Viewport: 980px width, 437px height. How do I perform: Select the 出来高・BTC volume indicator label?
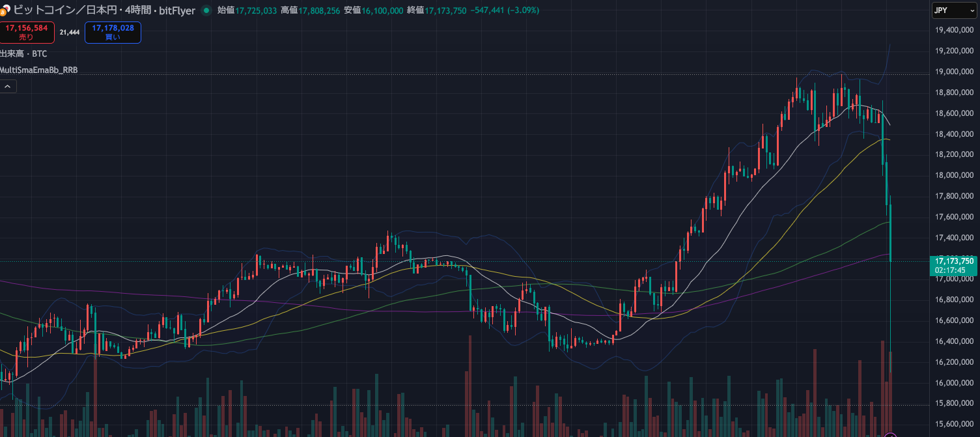click(23, 53)
